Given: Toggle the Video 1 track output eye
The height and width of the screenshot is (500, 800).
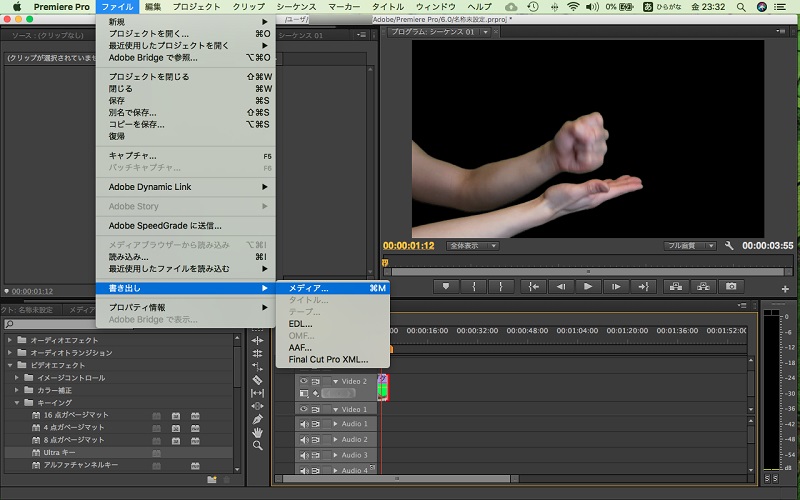Looking at the screenshot, I should 304,409.
